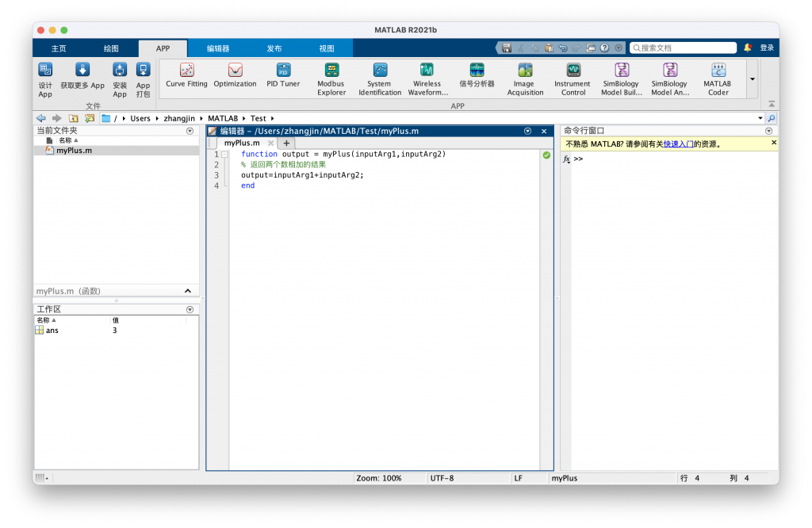
Task: Launch the 信号分析器 app
Action: pos(477,75)
